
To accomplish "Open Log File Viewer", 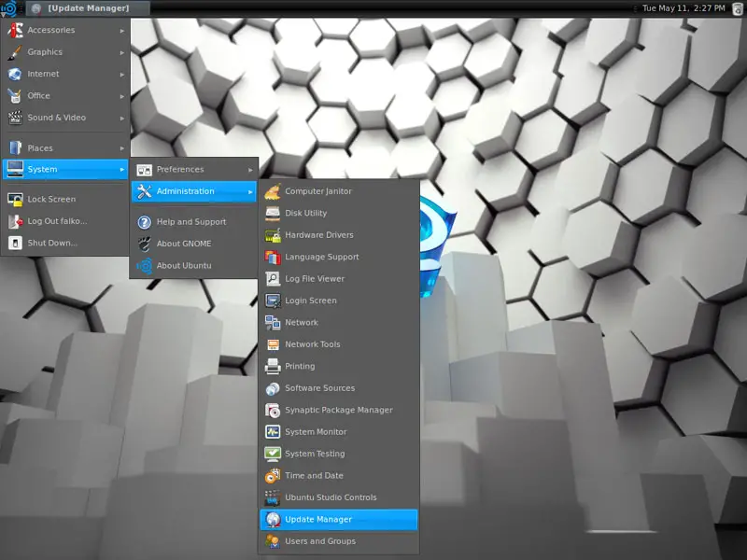I will (315, 279).
